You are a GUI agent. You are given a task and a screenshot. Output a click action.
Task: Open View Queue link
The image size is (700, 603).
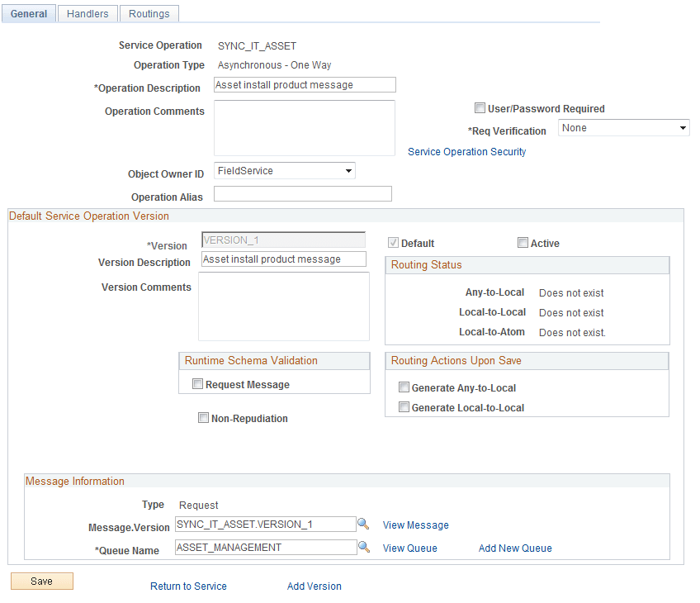[409, 548]
